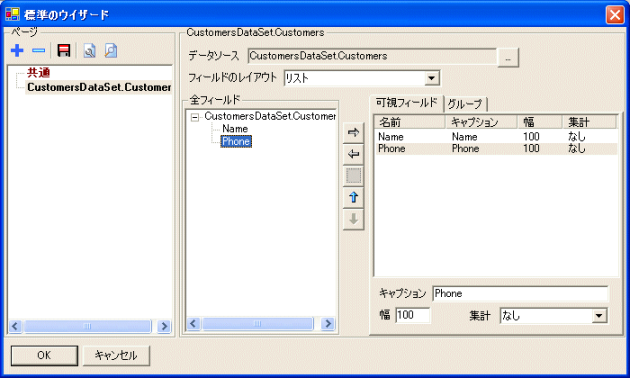The image size is (630, 378).
Task: Click the データソース text field
Action: [372, 56]
